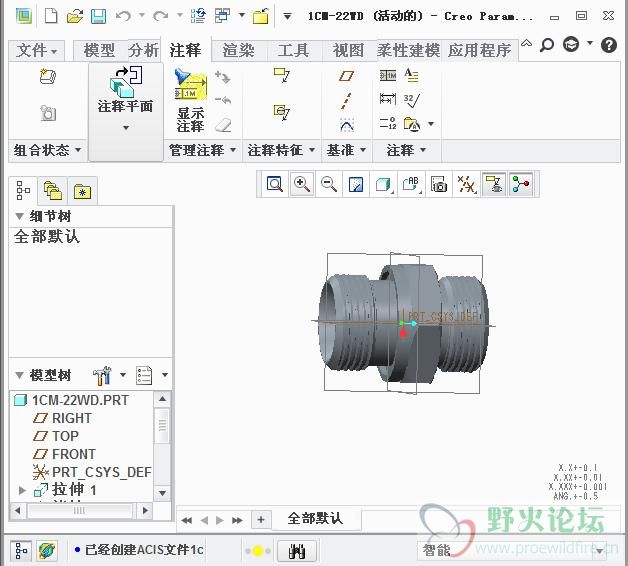Click the datum plane icon in 基准 group

coord(347,75)
